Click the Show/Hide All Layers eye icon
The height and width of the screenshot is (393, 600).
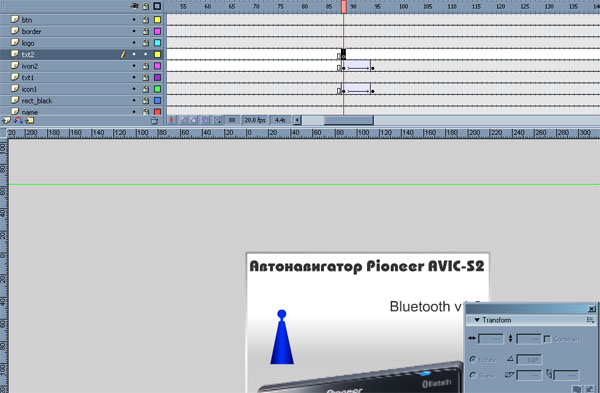coord(134,6)
